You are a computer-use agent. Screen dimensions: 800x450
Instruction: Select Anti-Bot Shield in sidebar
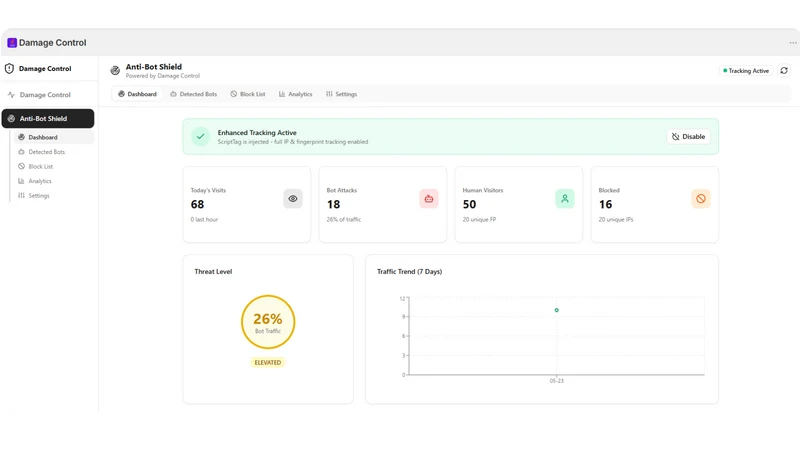coord(48,118)
